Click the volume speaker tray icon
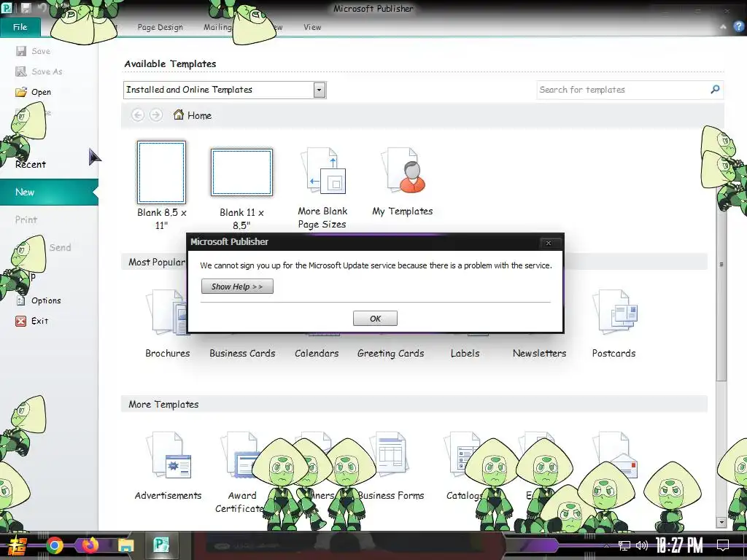 coord(642,545)
